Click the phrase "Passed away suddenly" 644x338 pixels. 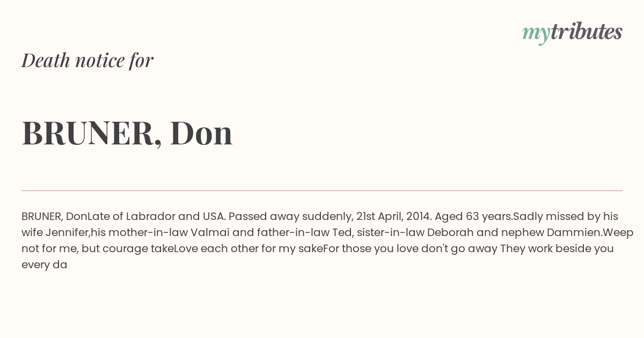click(x=291, y=217)
